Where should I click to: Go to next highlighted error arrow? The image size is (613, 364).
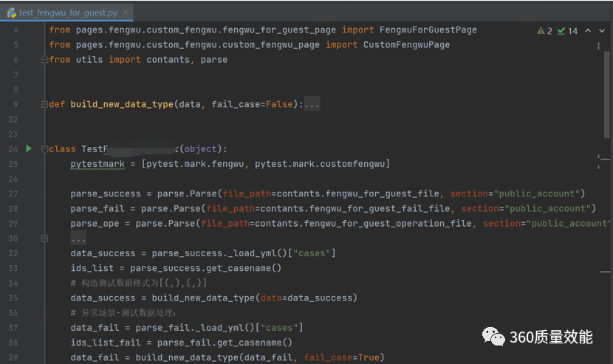tap(602, 30)
